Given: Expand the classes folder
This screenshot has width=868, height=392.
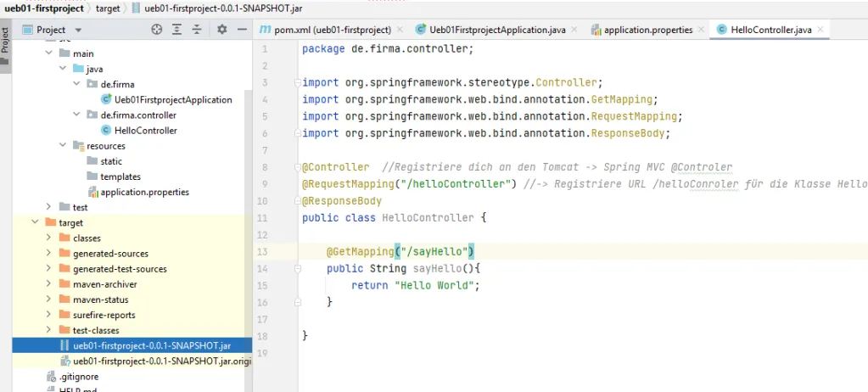Looking at the screenshot, I should 49,238.
